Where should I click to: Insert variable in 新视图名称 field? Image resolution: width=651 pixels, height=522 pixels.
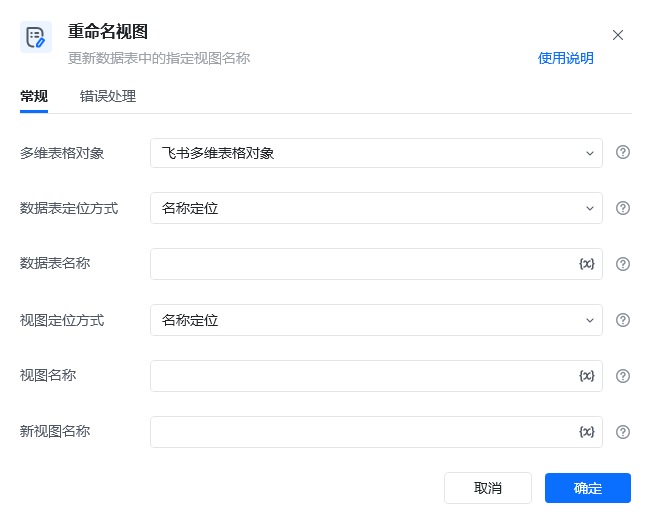tap(587, 432)
